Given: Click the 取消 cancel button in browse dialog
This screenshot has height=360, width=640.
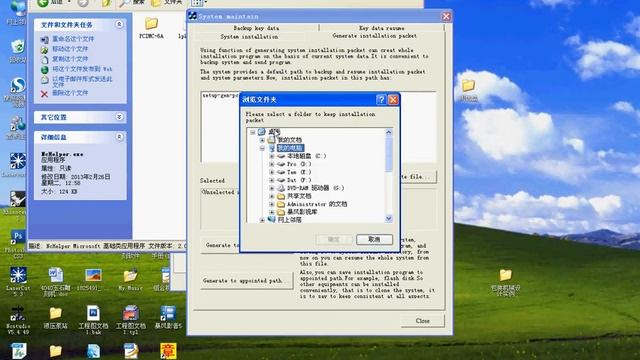Looking at the screenshot, I should pos(374,240).
